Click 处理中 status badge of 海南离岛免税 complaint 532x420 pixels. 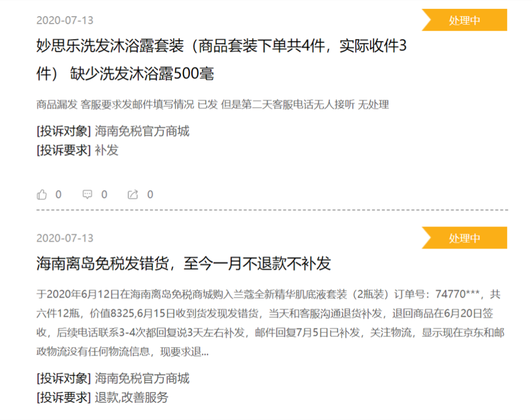[464, 238]
